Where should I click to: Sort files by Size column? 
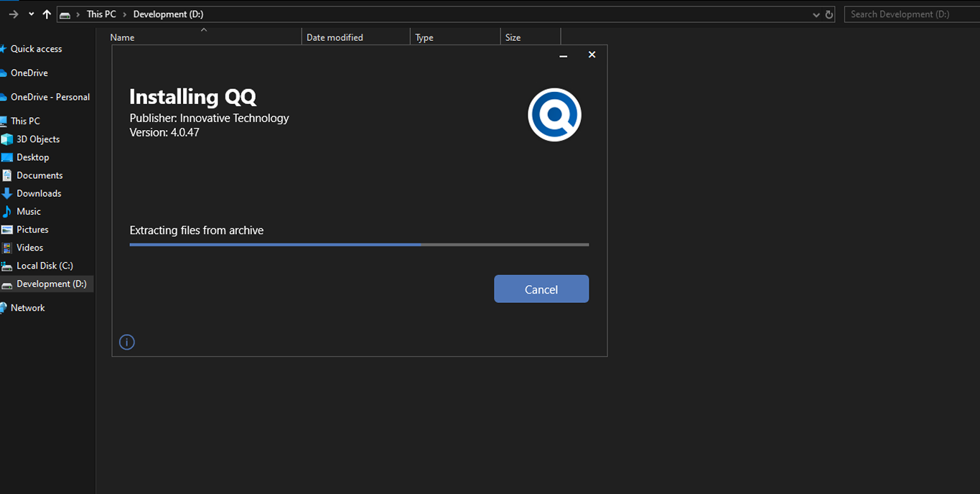click(531, 37)
